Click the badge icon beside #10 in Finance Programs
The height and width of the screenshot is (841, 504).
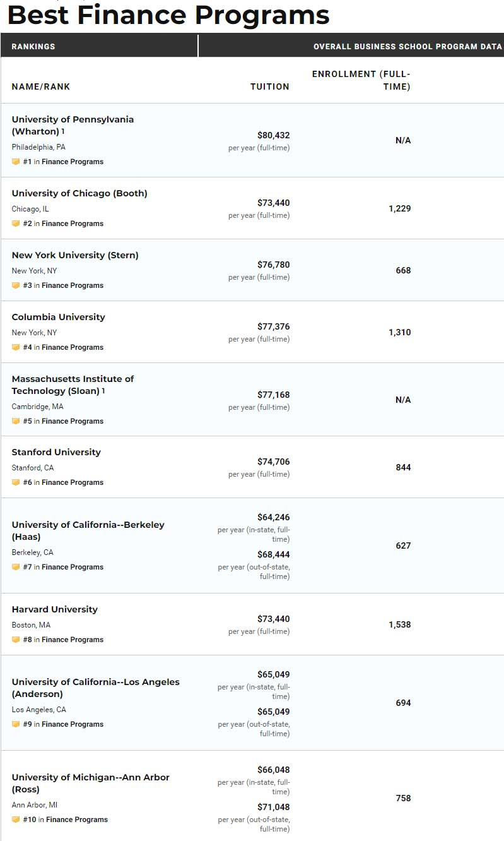[x=16, y=820]
